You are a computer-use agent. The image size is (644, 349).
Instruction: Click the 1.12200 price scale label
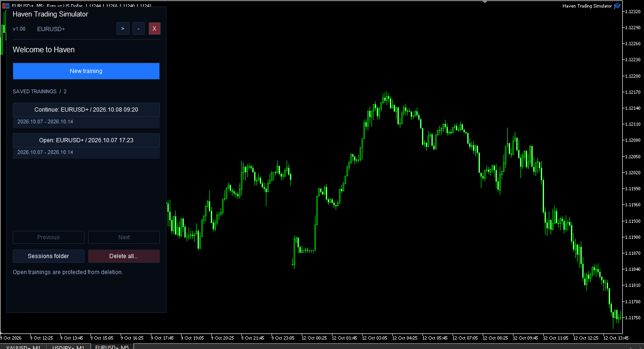pos(632,76)
